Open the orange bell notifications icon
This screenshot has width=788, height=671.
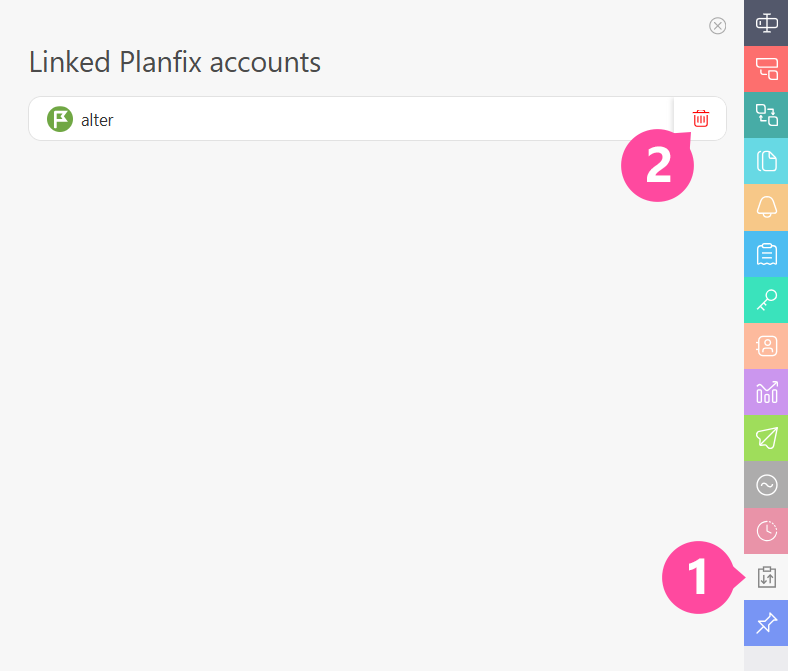pos(766,207)
